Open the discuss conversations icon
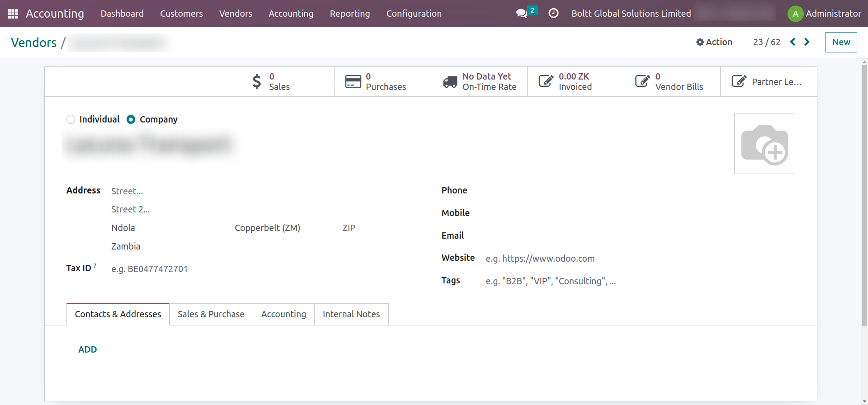This screenshot has width=868, height=405. pos(522,14)
